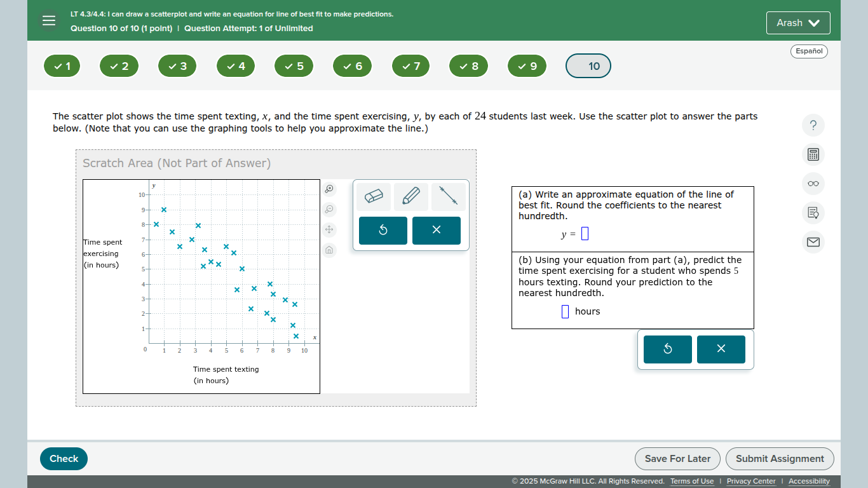Click the Check button

[x=64, y=458]
